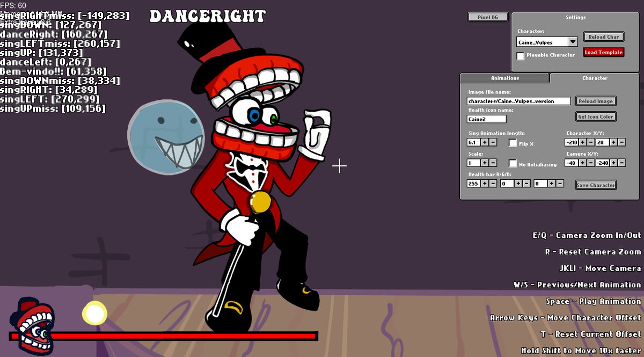This screenshot has width=644, height=357.
Task: Increase Sing Animation length with plus
Action: (x=485, y=142)
